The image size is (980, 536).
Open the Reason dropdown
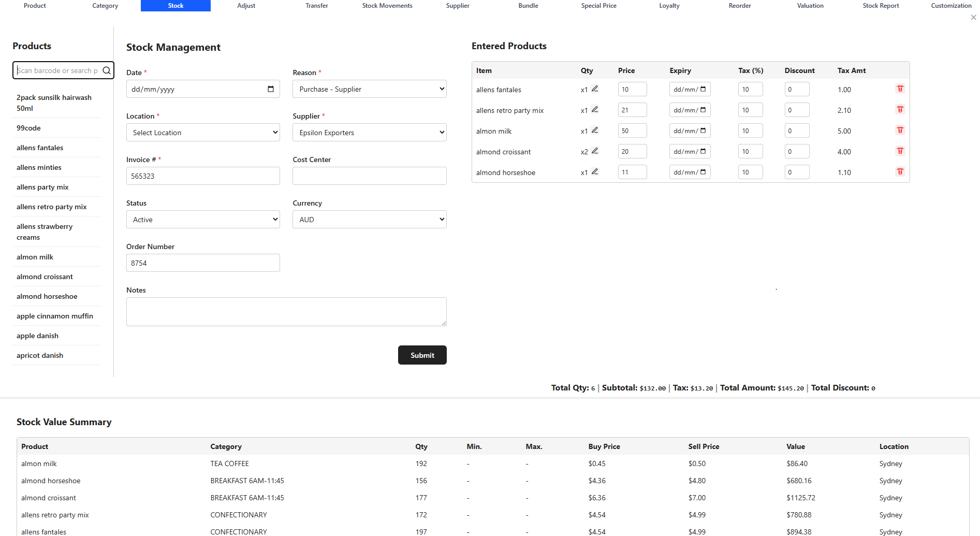pos(370,89)
